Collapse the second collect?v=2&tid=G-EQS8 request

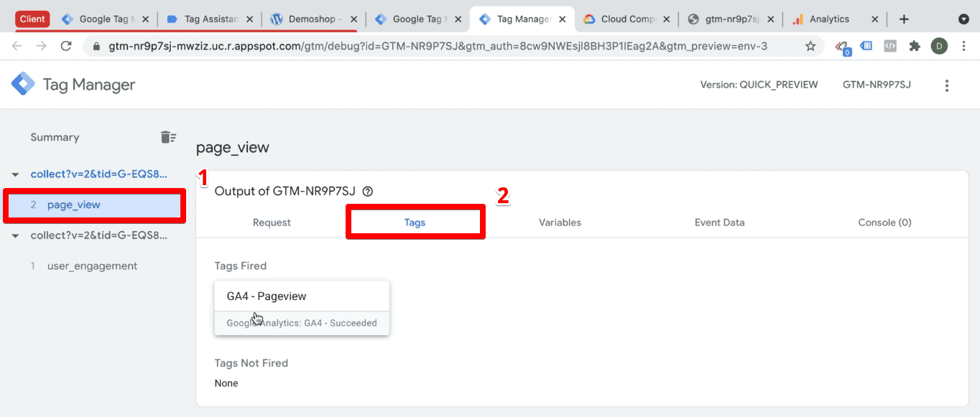click(x=14, y=235)
